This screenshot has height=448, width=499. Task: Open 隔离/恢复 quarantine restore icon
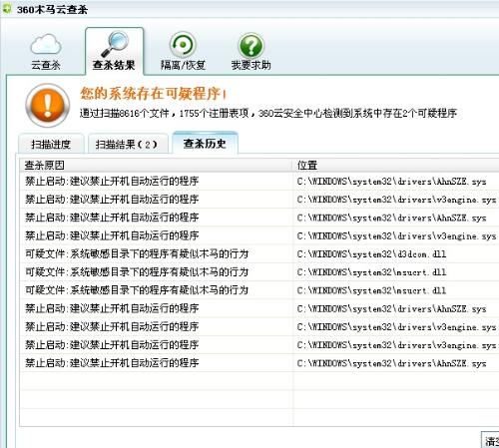click(x=183, y=52)
